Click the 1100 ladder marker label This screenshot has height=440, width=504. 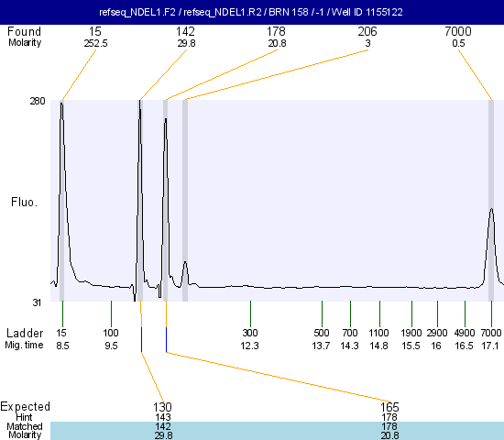pos(379,333)
